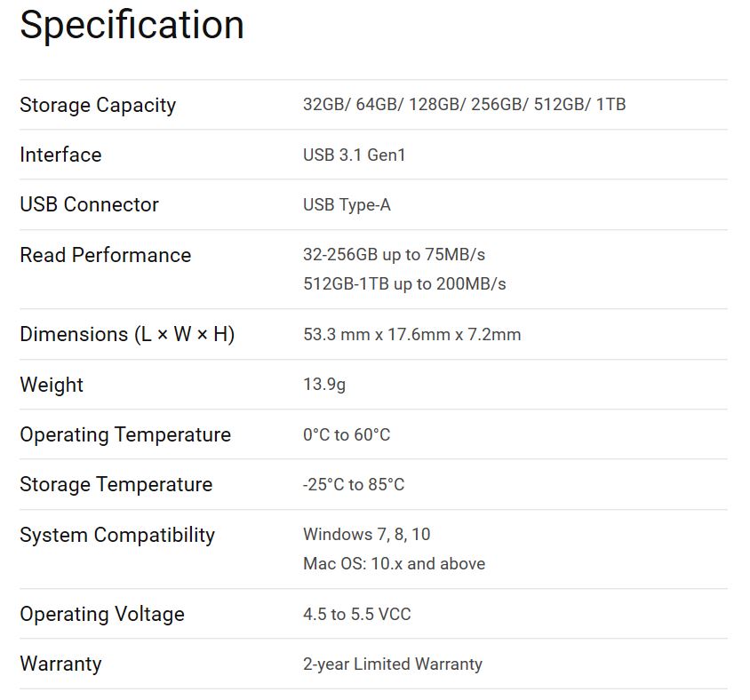Select the USB Connector label
Image resolution: width=750 pixels, height=700 pixels.
click(89, 204)
